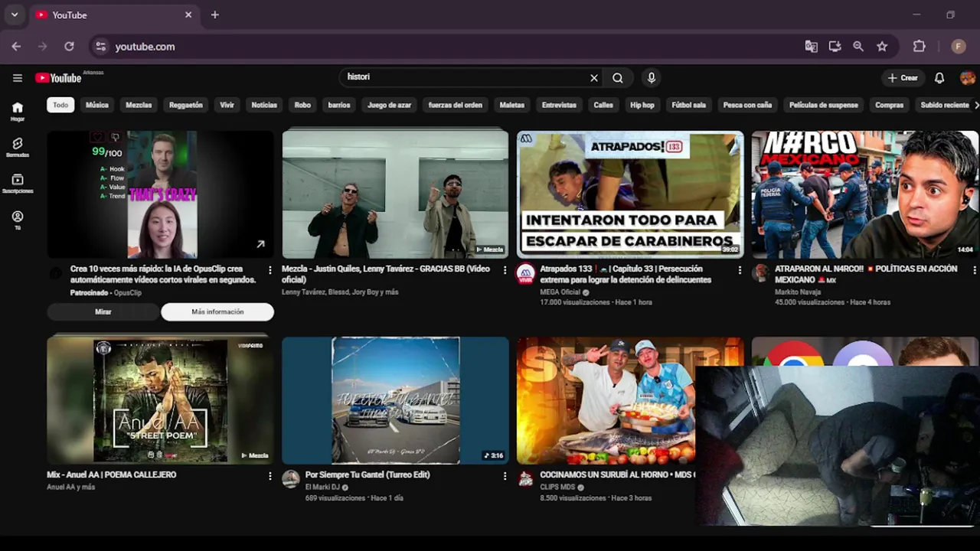Open Markito Navaja channel avatar
The height and width of the screenshot is (551, 980).
(760, 274)
